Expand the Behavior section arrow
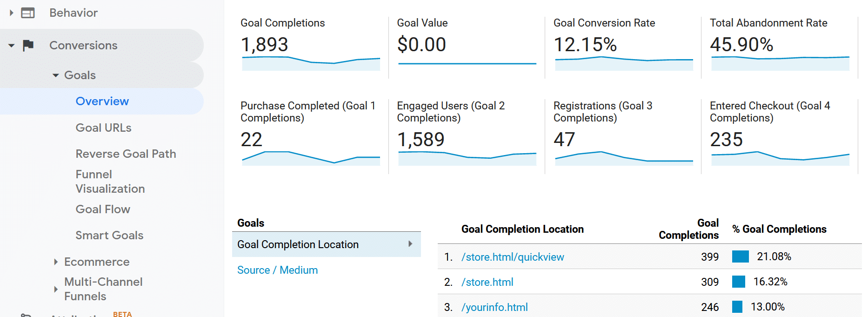 [x=12, y=13]
